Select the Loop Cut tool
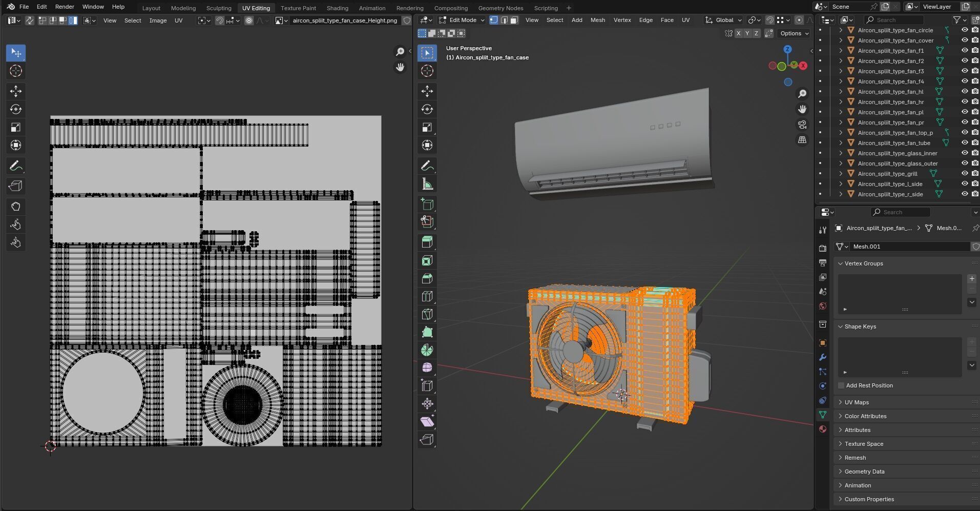Screen dimensions: 980x511 427,296
